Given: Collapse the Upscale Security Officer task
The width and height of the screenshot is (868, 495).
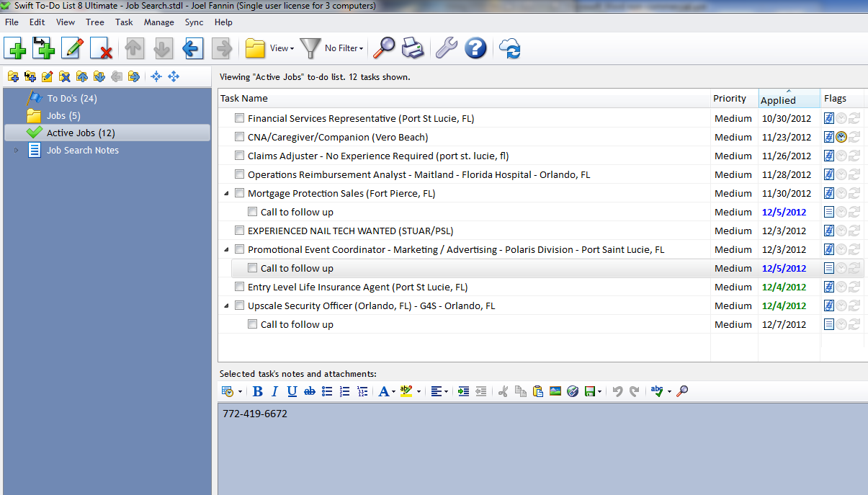Looking at the screenshot, I should point(226,306).
